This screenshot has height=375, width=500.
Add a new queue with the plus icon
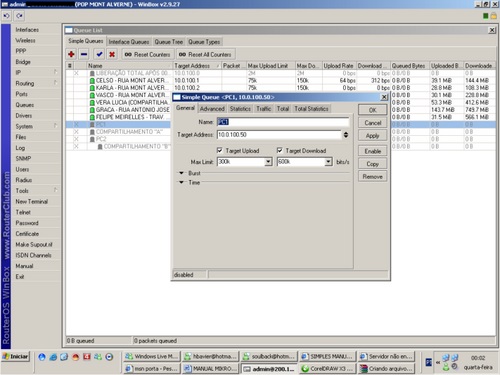(x=71, y=54)
